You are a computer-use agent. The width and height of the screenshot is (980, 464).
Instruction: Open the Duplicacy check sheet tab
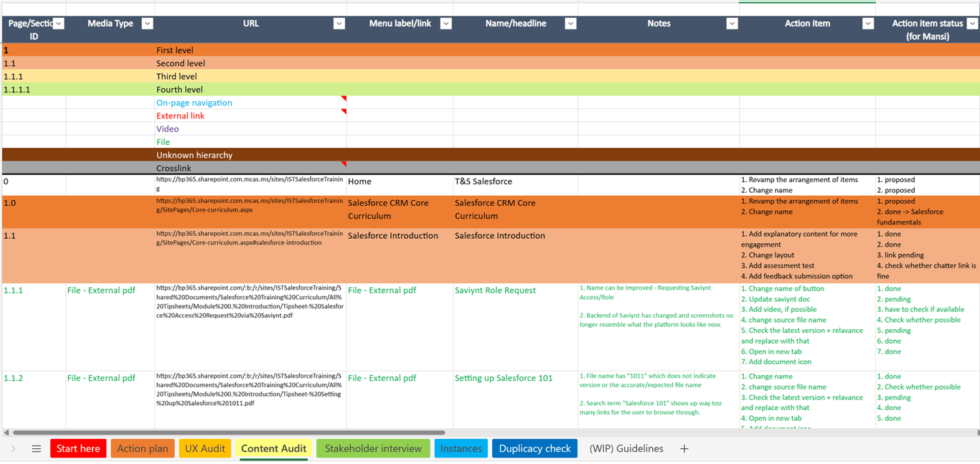point(534,449)
